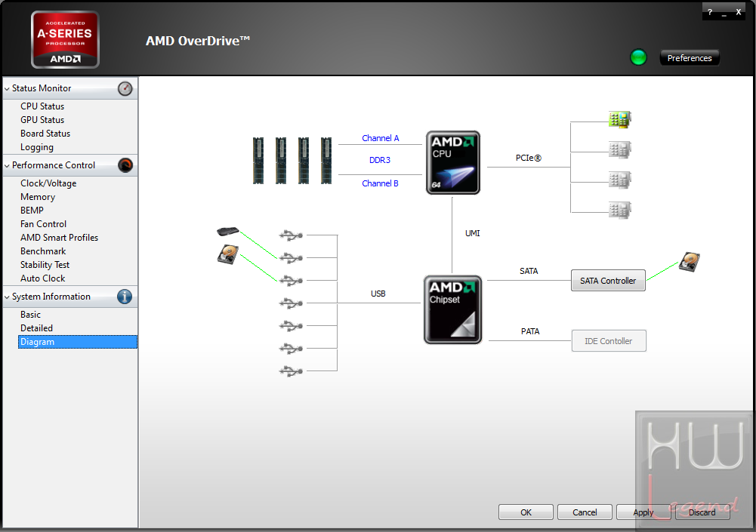This screenshot has height=532, width=756.
Task: Click the USB-attached hard drive icon
Action: point(228,254)
